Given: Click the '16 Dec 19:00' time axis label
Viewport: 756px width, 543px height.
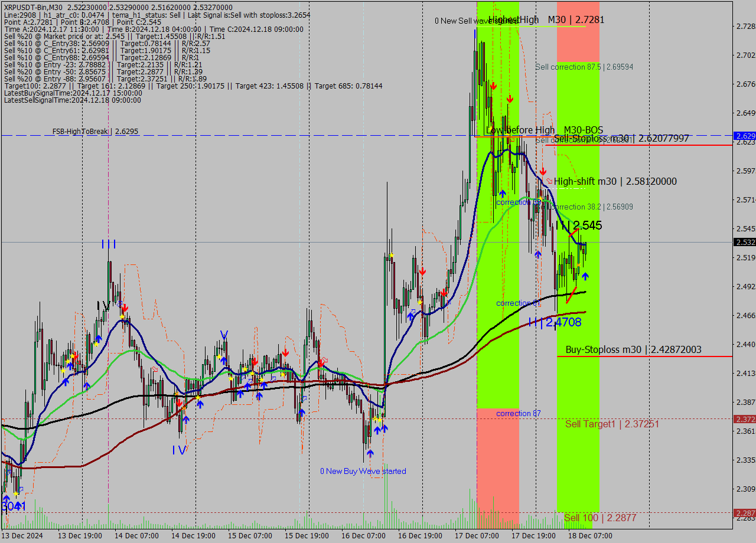Looking at the screenshot, I should click(421, 535).
